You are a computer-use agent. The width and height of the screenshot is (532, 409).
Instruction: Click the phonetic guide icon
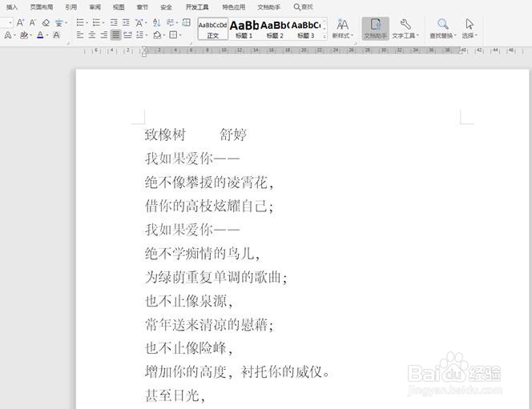(x=58, y=22)
